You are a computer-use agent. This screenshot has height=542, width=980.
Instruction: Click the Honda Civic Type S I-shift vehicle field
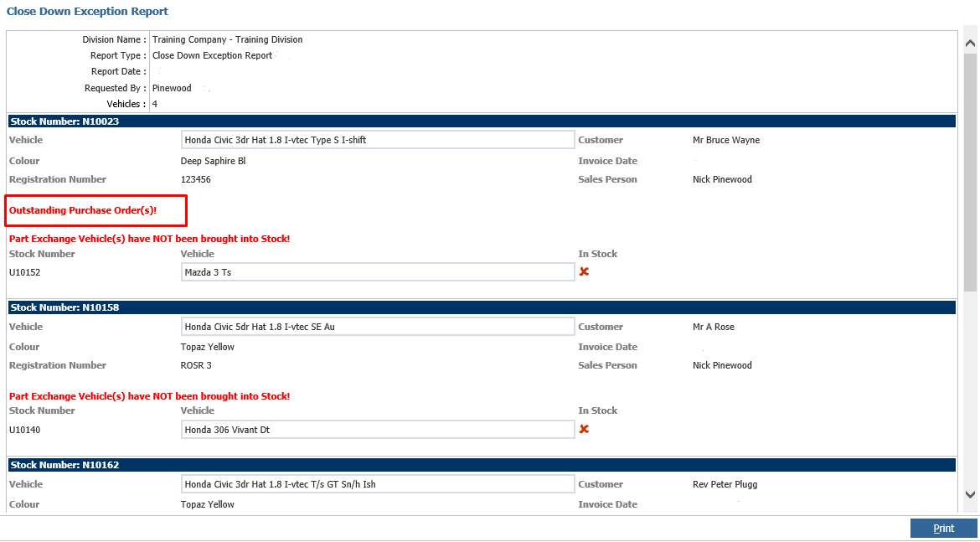(x=378, y=140)
